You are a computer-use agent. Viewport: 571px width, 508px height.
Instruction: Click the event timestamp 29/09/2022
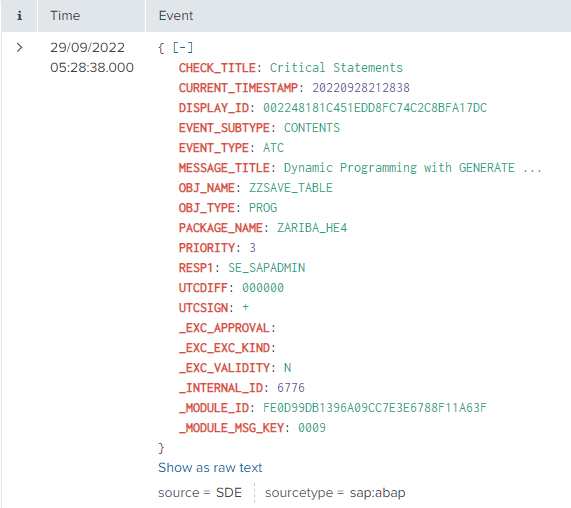[x=87, y=47]
